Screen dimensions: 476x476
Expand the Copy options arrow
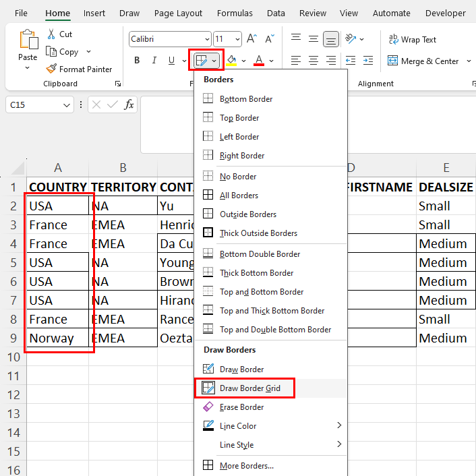pyautogui.click(x=88, y=52)
